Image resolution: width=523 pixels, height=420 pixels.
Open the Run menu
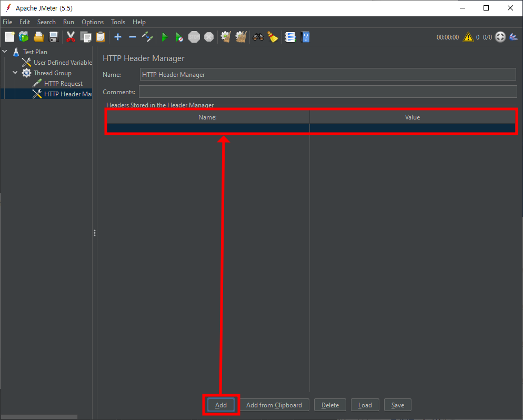coord(68,22)
